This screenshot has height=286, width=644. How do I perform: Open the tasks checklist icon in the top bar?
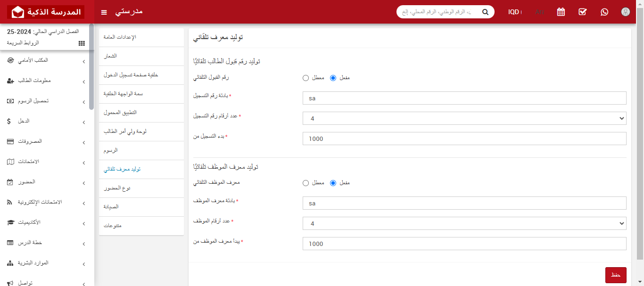tap(582, 12)
